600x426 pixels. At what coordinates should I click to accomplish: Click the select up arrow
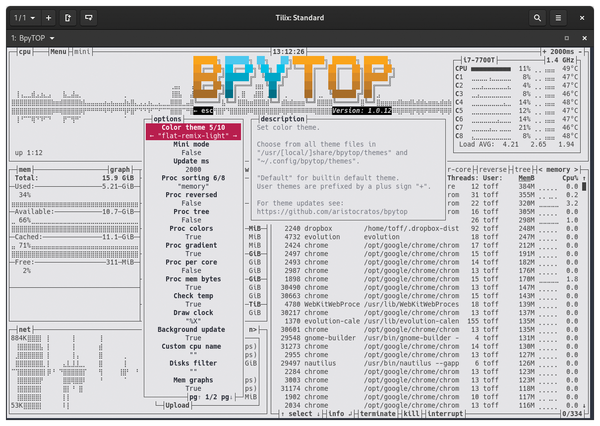282,414
